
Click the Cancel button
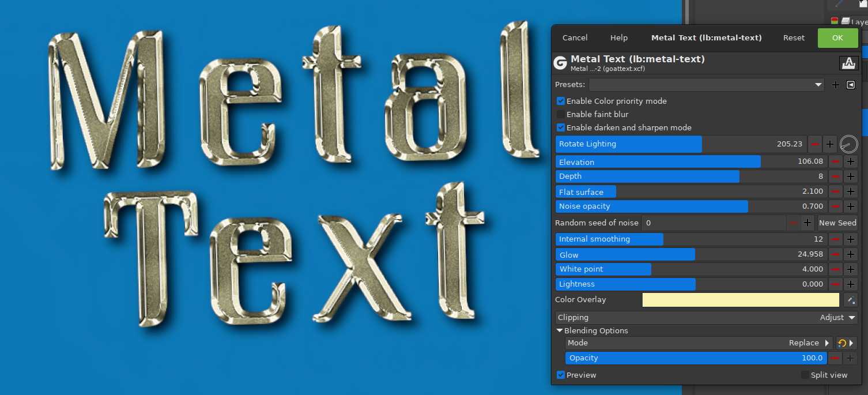coord(575,37)
